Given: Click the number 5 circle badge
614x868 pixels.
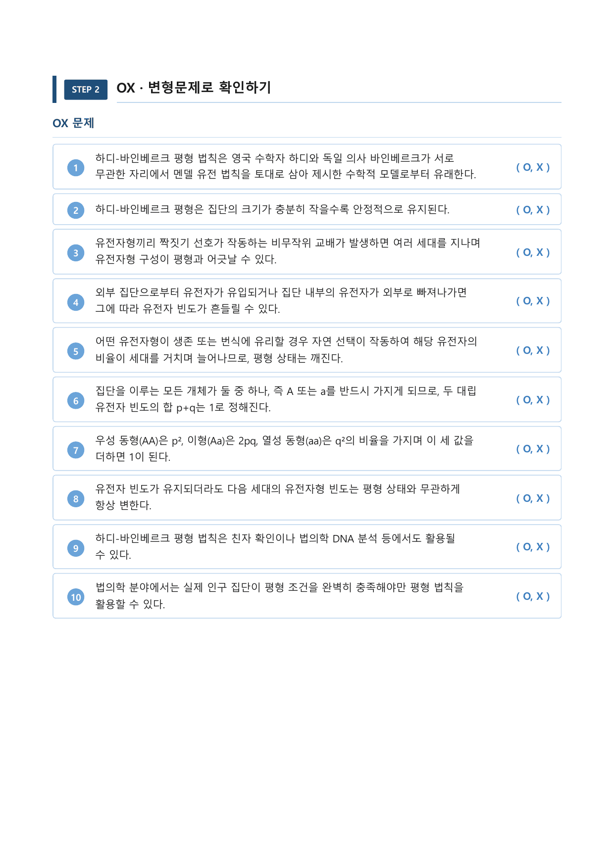Looking at the screenshot, I should point(76,351).
